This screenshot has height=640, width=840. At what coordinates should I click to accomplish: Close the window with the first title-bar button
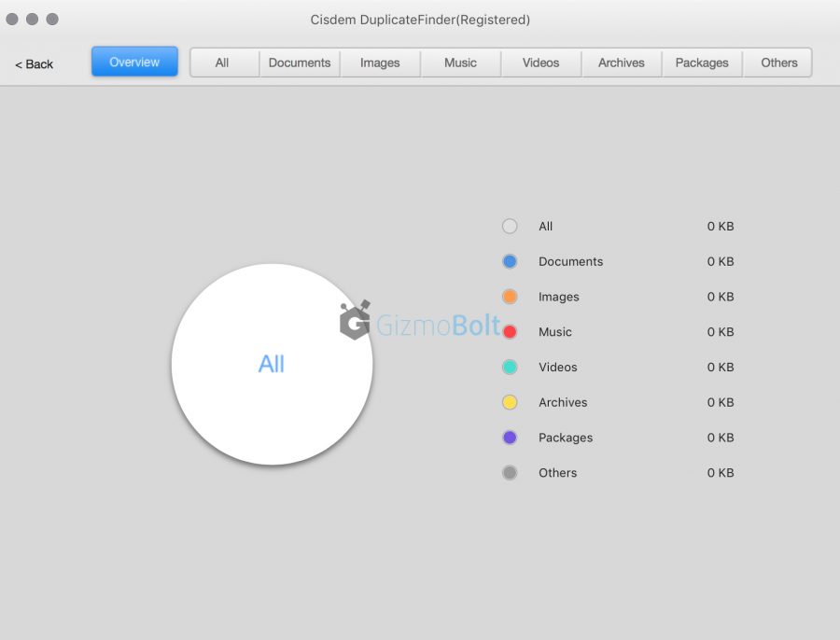pyautogui.click(x=12, y=20)
